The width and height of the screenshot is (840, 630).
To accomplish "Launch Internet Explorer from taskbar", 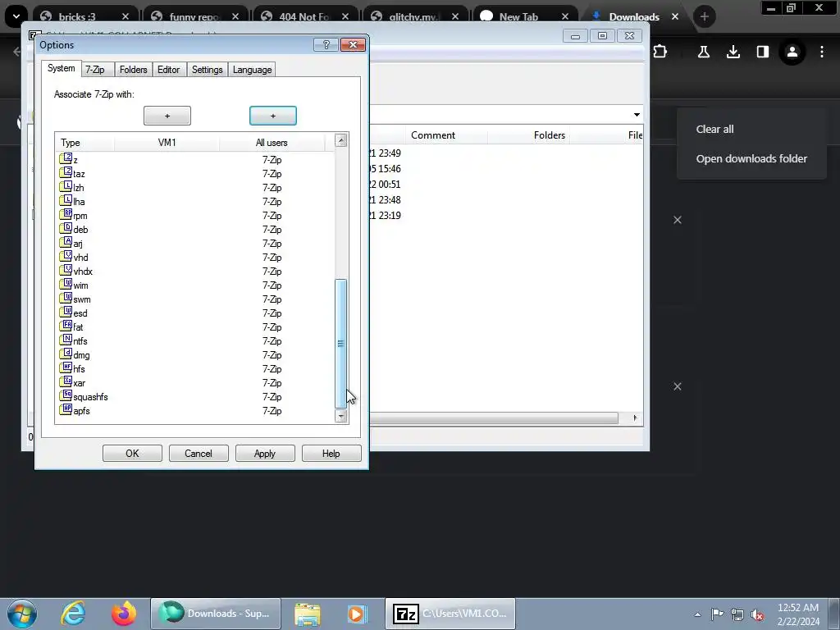I will (73, 614).
